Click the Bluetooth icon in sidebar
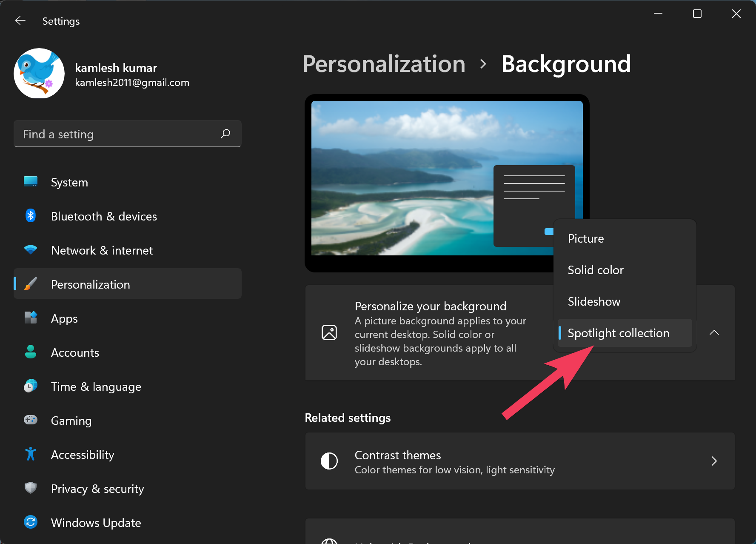Viewport: 756px width, 544px height. [x=31, y=216]
